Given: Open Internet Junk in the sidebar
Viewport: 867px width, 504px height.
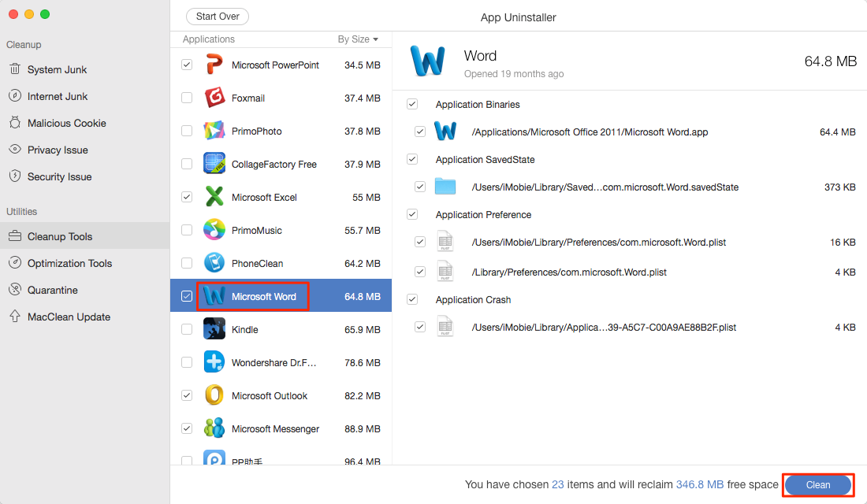Looking at the screenshot, I should click(x=85, y=96).
